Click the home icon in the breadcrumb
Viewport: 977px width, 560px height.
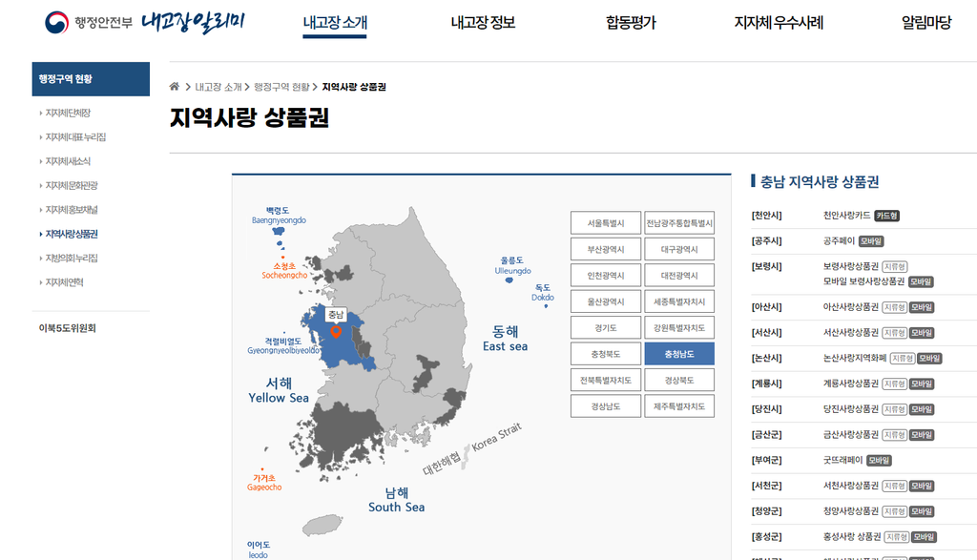coord(175,86)
